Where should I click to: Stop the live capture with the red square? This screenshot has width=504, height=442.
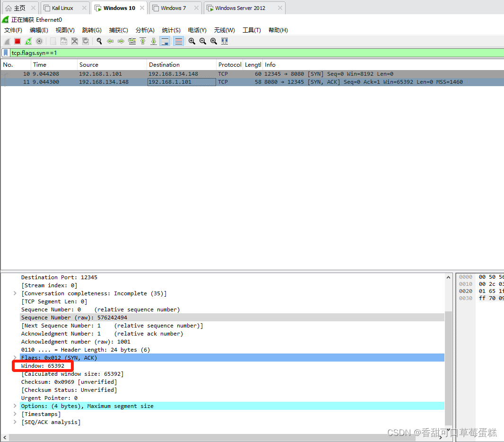point(18,41)
